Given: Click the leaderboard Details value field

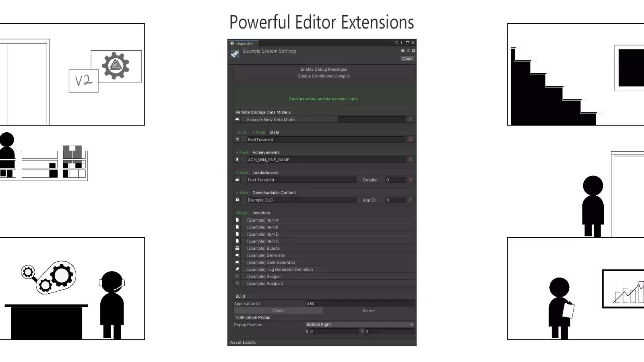Looking at the screenshot, I should (x=395, y=180).
